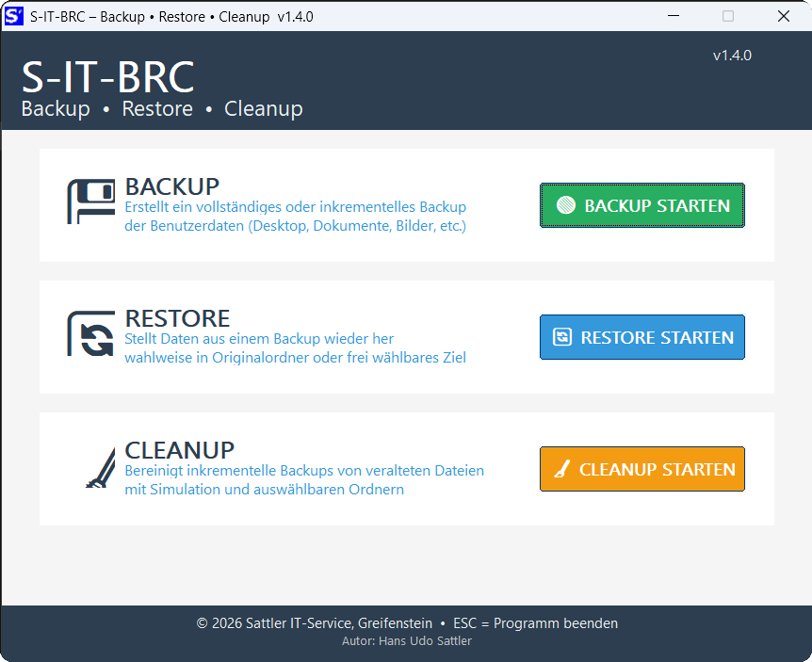Start the backup with BACKUP STARTEN
812x662 pixels.
pyautogui.click(x=641, y=205)
